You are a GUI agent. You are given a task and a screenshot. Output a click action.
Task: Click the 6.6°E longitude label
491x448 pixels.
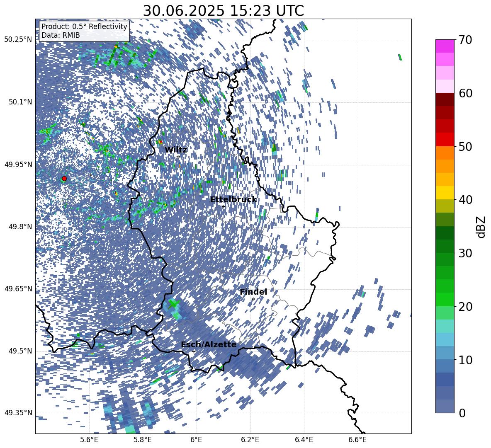coord(357,440)
